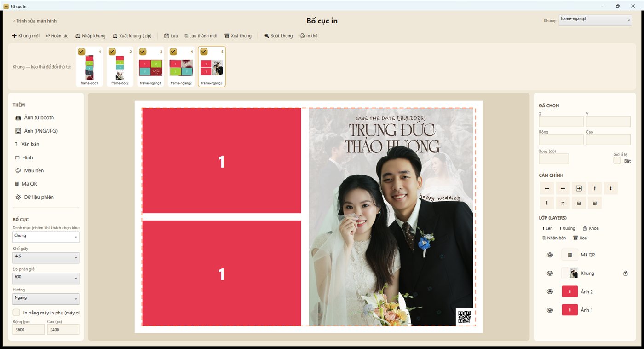Click the lock icon on the Khung layer
The width and height of the screenshot is (644, 349).
pos(625,273)
